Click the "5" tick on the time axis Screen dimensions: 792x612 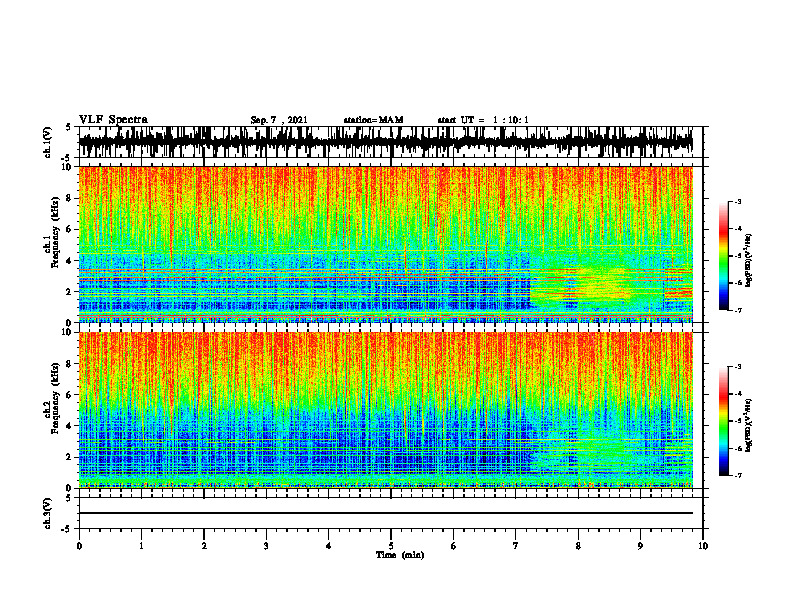[391, 546]
